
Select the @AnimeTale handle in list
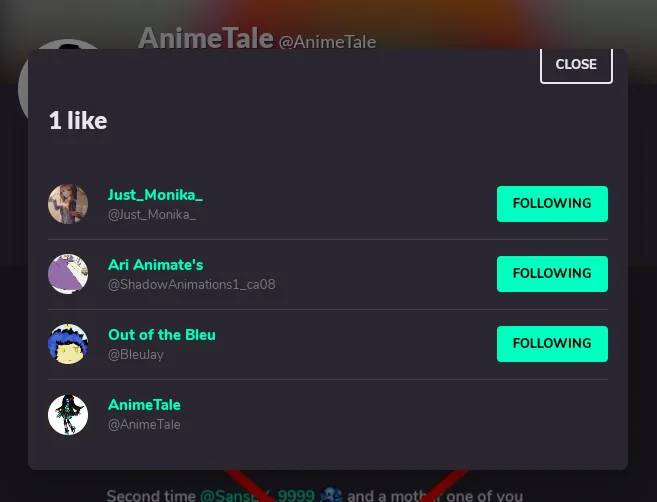point(144,424)
